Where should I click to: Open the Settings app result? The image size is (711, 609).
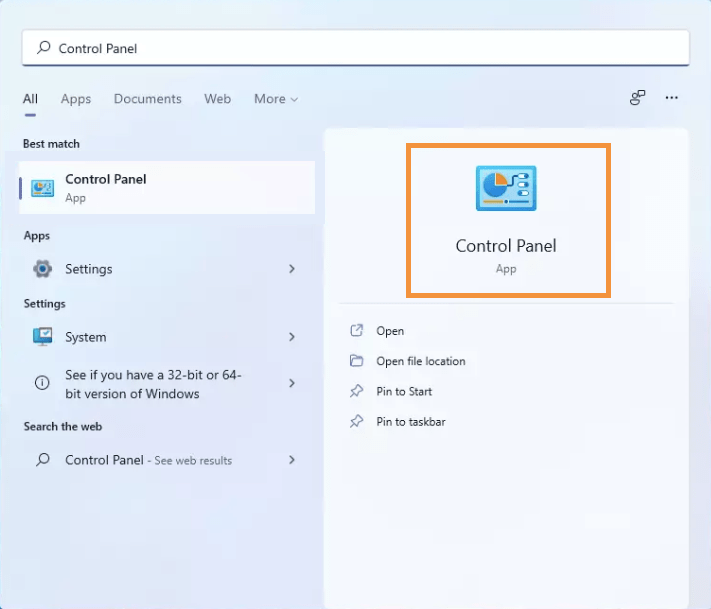[x=167, y=269]
